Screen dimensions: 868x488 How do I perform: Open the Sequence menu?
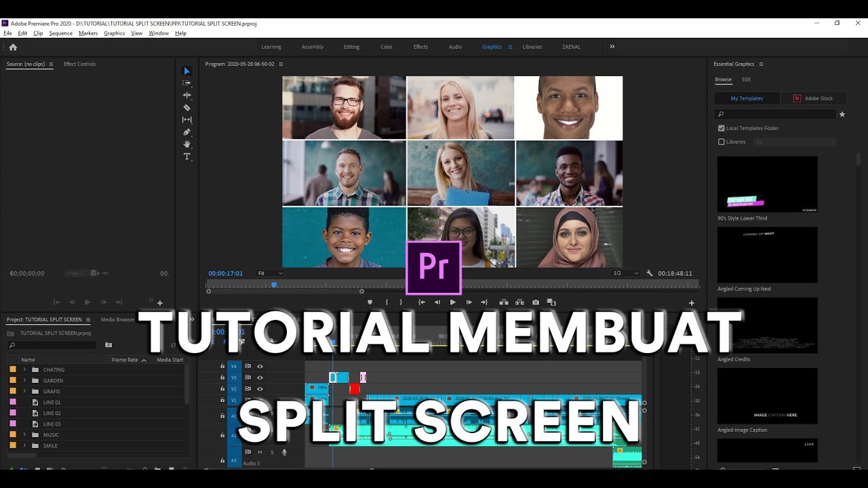pos(61,33)
